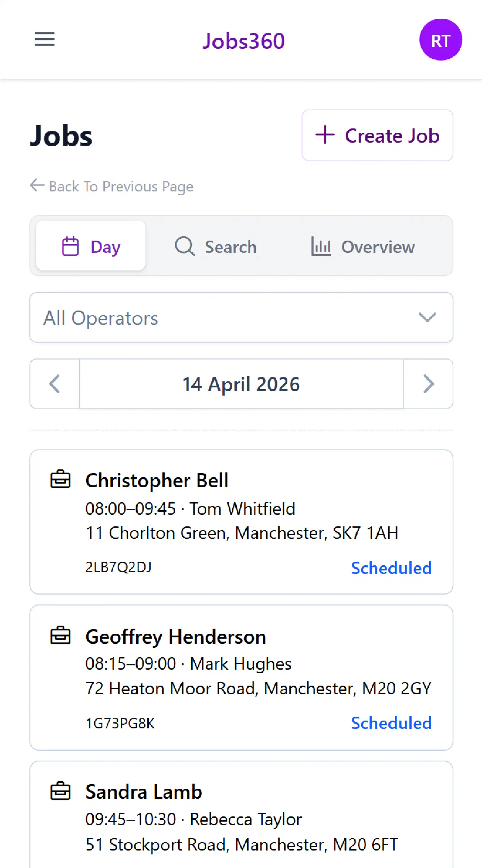Click job reference 2LB7Q2DJ
The height and width of the screenshot is (868, 482).
[118, 567]
